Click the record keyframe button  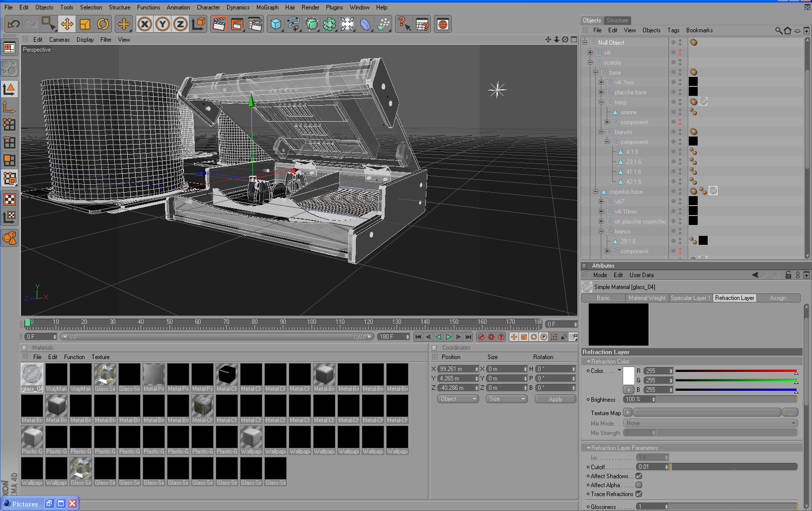[x=481, y=337]
